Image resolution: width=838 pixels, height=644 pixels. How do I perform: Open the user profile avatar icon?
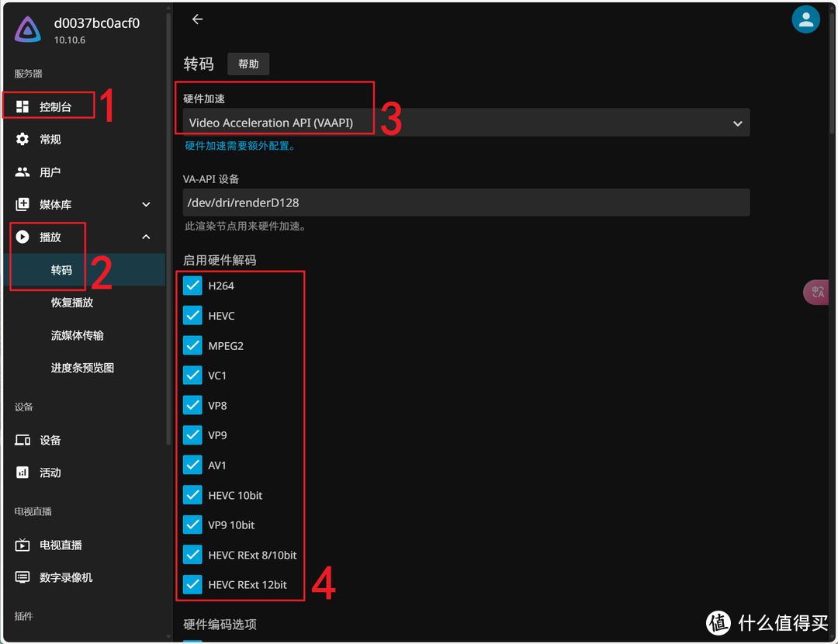[805, 19]
